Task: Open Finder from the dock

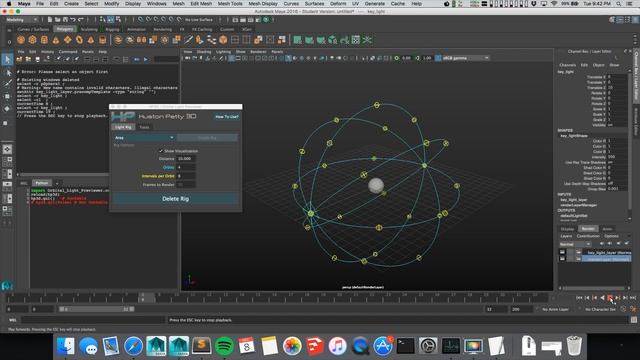Action: click(x=65, y=346)
